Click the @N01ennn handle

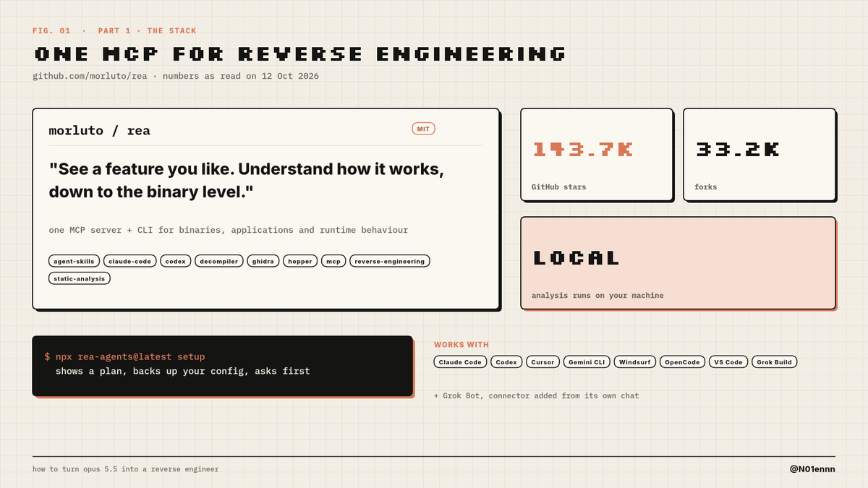812,469
